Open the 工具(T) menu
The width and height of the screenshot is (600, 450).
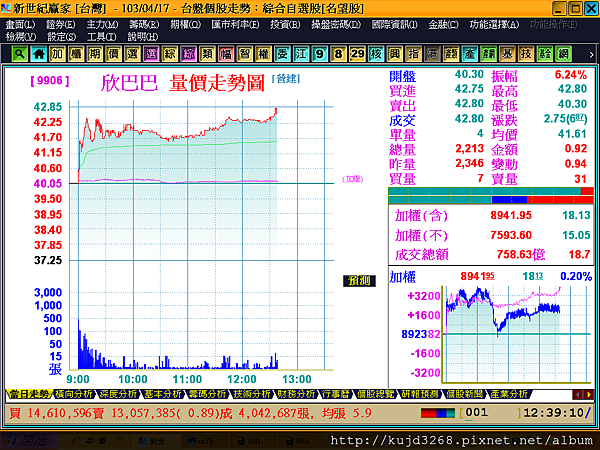[101, 37]
